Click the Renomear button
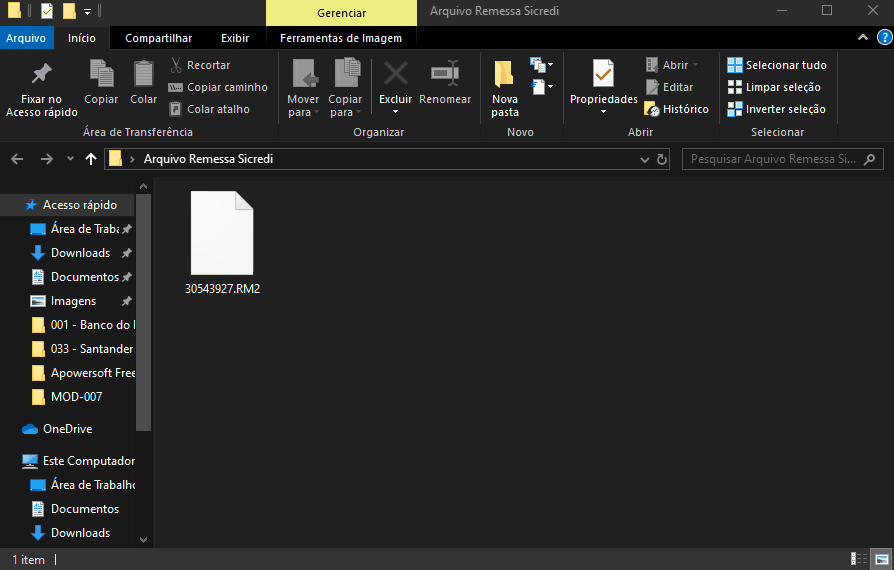894x570 pixels. (445, 83)
